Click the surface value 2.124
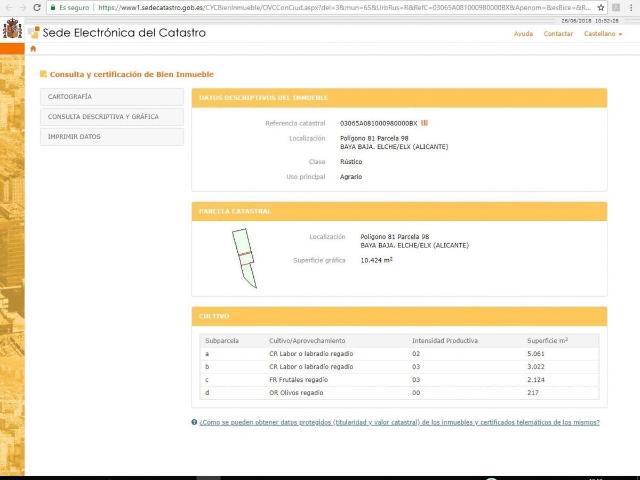This screenshot has width=640, height=480. [x=536, y=380]
